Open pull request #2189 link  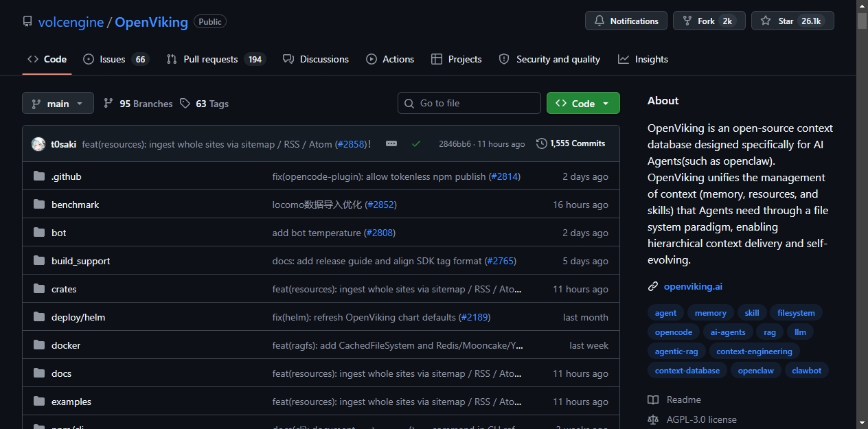(x=475, y=317)
